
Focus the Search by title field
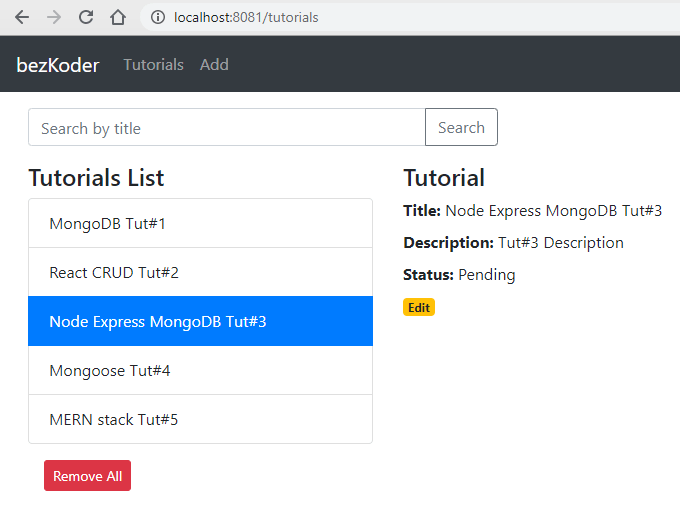[x=227, y=128]
